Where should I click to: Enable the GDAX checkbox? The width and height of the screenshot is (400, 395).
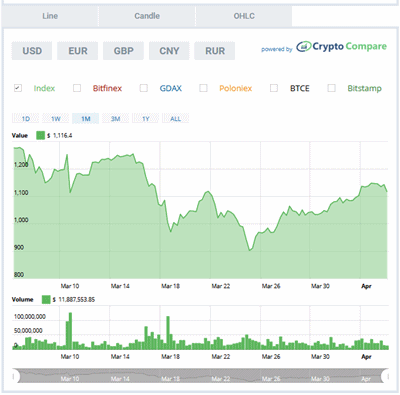click(x=144, y=88)
